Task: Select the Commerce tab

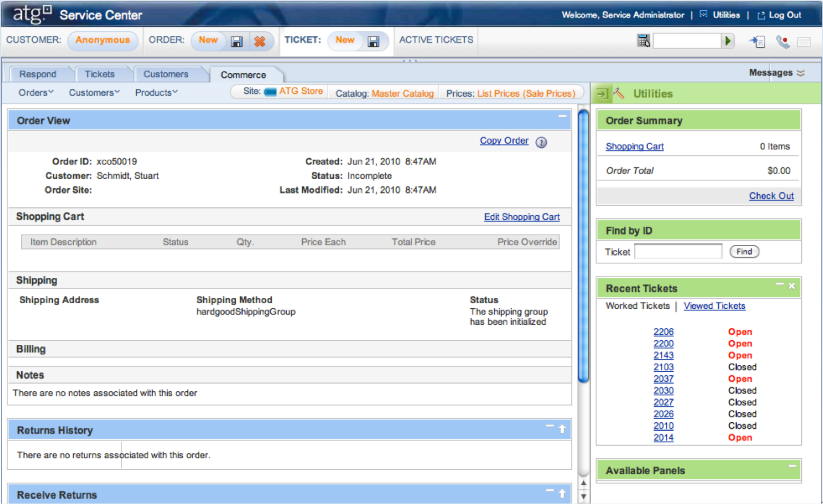Action: 243,75
